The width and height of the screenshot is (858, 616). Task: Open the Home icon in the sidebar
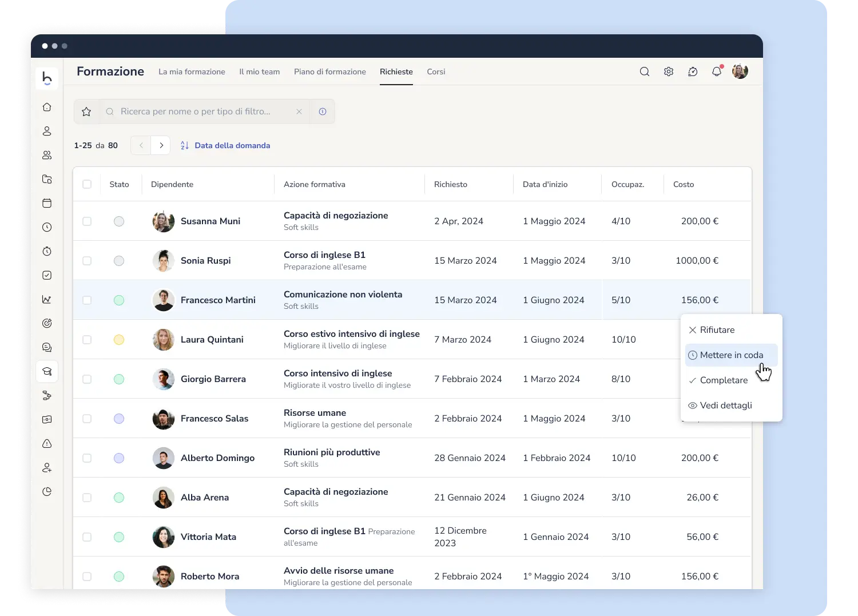[47, 107]
